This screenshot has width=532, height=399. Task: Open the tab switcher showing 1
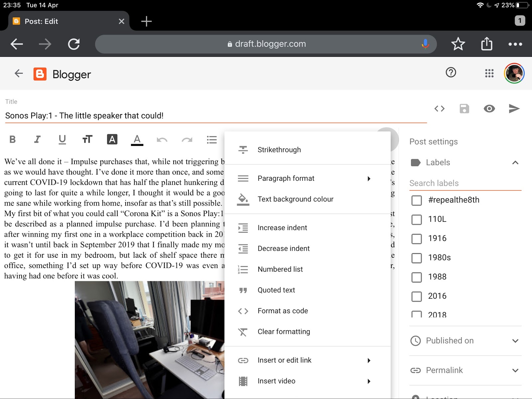(x=520, y=21)
